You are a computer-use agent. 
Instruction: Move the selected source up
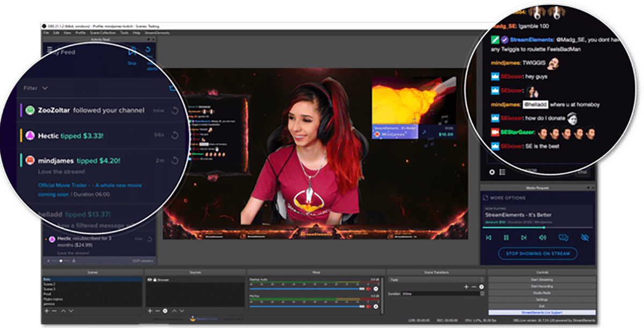[174, 311]
